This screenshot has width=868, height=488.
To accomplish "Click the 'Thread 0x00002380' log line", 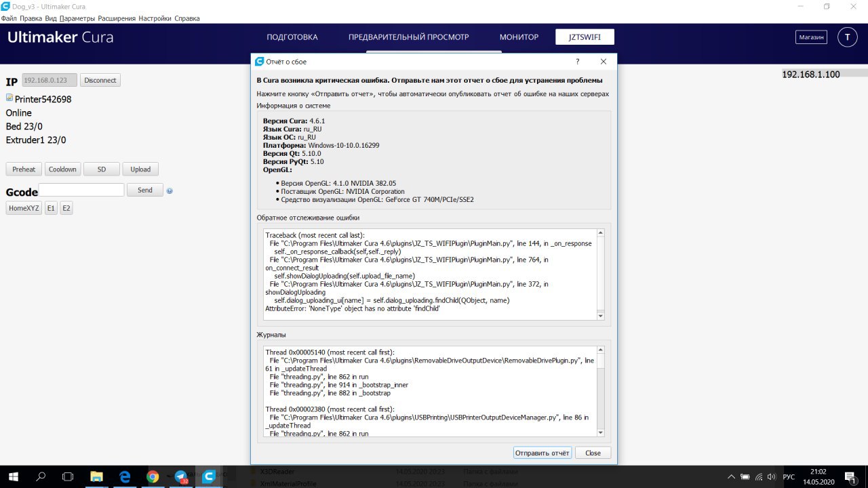I will click(330, 409).
